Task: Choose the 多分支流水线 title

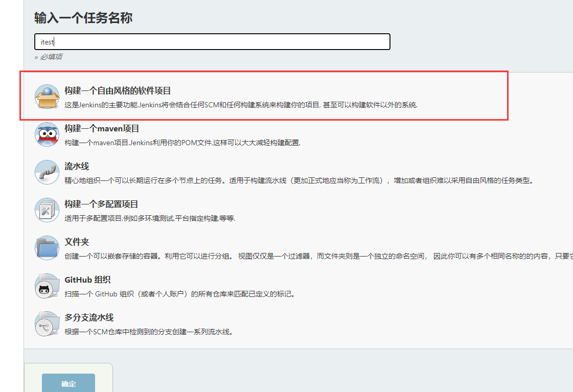Action: (x=89, y=318)
